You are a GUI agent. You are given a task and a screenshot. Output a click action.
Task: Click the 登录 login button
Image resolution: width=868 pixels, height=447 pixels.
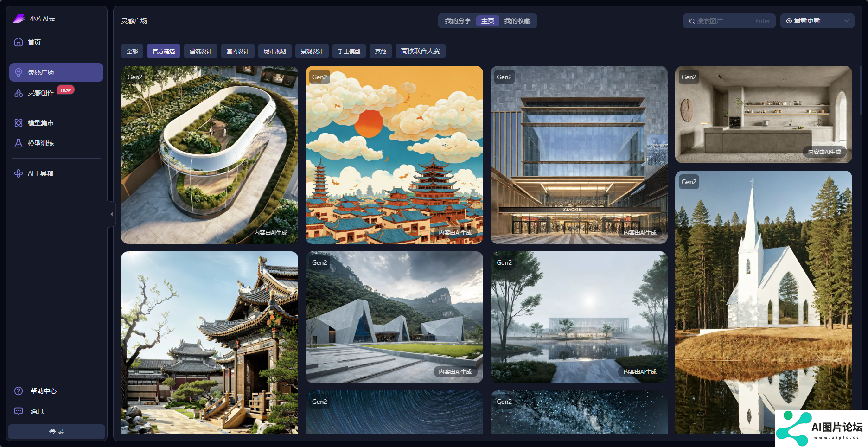pyautogui.click(x=57, y=432)
